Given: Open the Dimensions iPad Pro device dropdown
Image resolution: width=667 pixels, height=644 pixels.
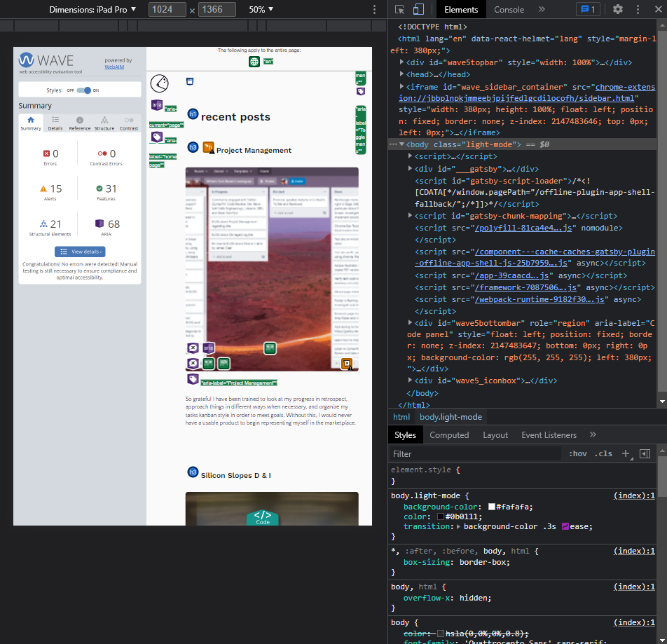Looking at the screenshot, I should (92, 9).
